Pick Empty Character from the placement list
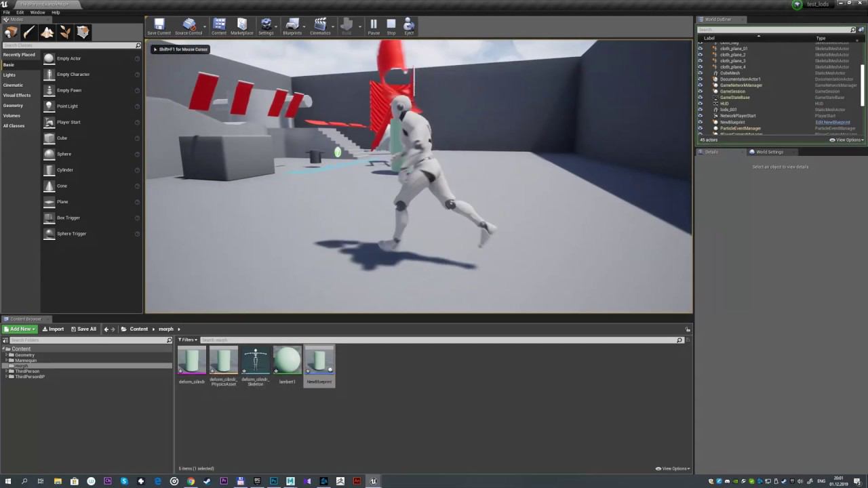Screen dimensions: 868x488 pyautogui.click(x=92, y=75)
